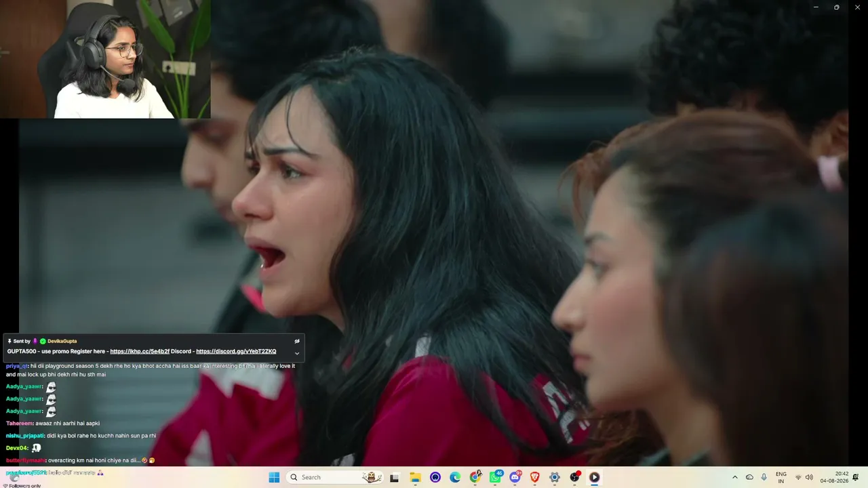
Task: Click the Devx04 chat username
Action: pyautogui.click(x=16, y=448)
